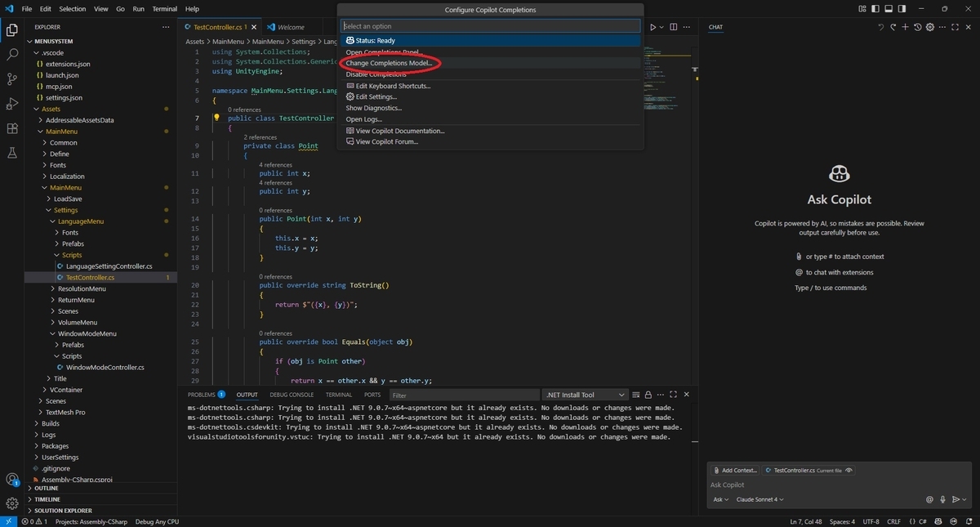The image size is (980, 527).
Task: Click the chat redo request icon
Action: pyautogui.click(x=893, y=27)
